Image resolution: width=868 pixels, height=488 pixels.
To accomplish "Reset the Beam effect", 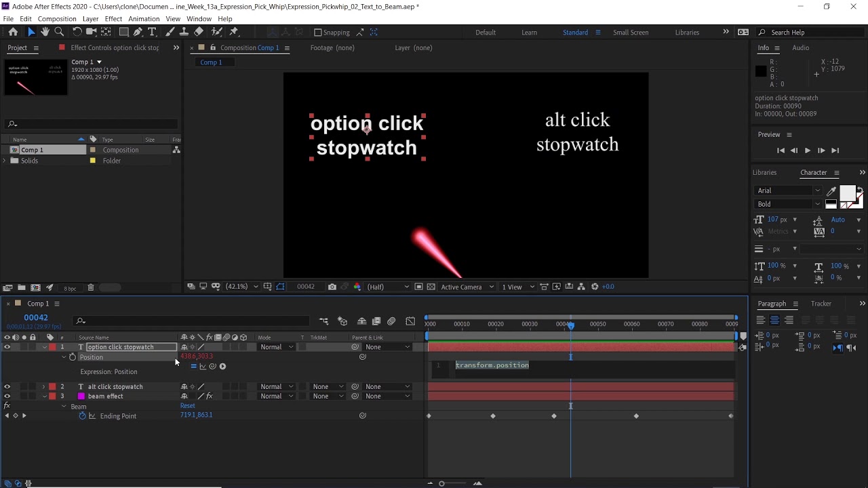I will pos(188,406).
